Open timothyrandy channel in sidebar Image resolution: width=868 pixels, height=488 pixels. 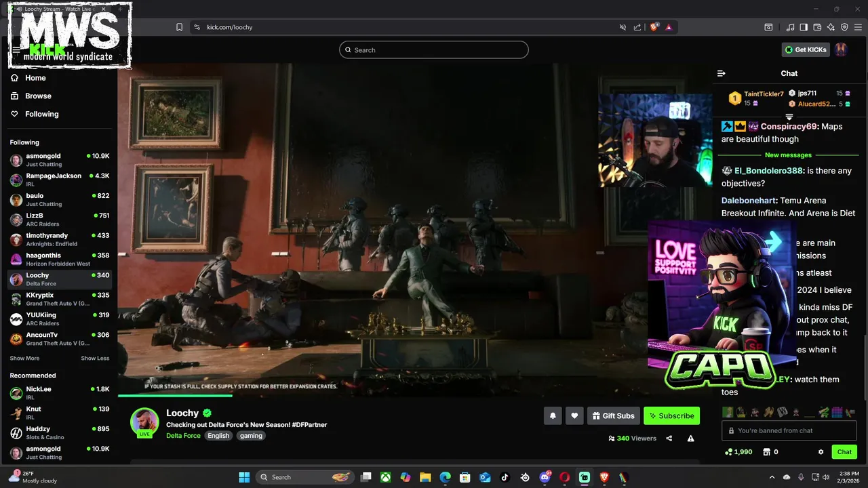click(x=60, y=239)
